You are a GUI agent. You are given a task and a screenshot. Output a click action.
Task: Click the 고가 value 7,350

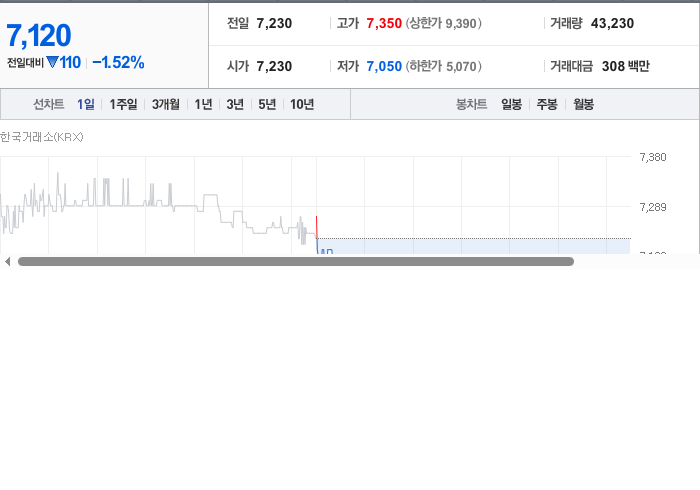pos(384,23)
